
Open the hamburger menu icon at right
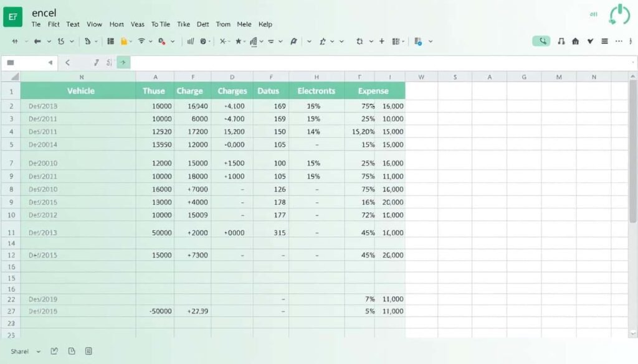[604, 42]
